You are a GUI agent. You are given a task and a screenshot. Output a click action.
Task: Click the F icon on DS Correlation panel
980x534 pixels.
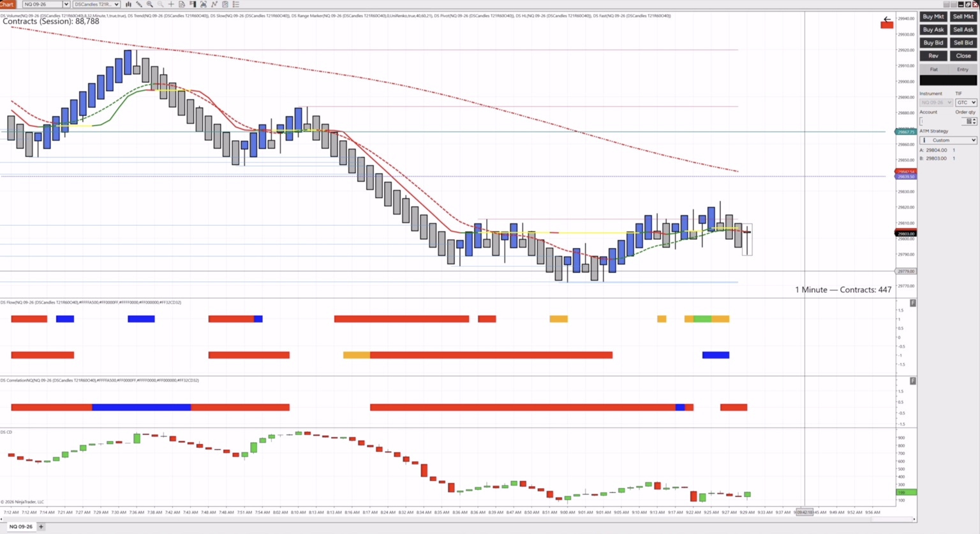pos(913,381)
